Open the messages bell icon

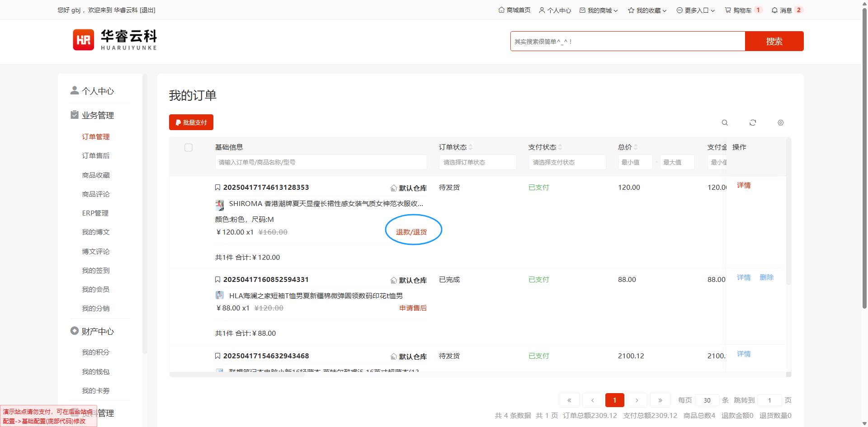[x=774, y=10]
